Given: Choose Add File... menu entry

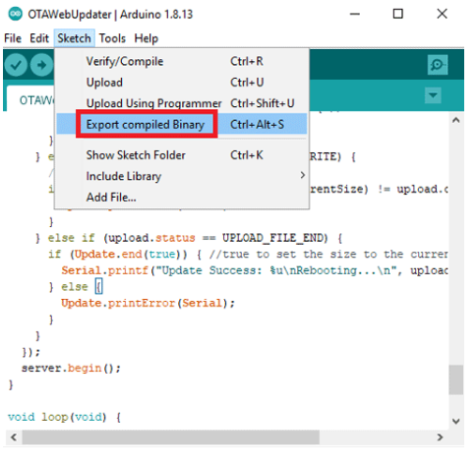Looking at the screenshot, I should 182,198.
